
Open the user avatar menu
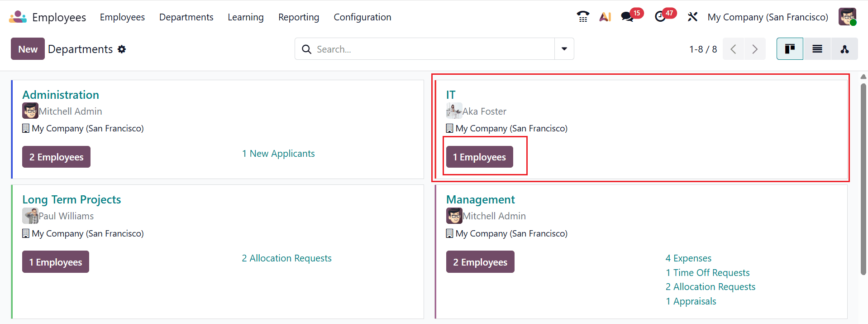(x=847, y=17)
